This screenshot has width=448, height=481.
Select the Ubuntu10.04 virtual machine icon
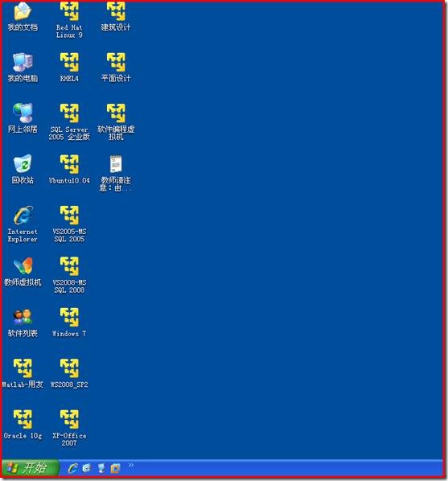(x=69, y=164)
